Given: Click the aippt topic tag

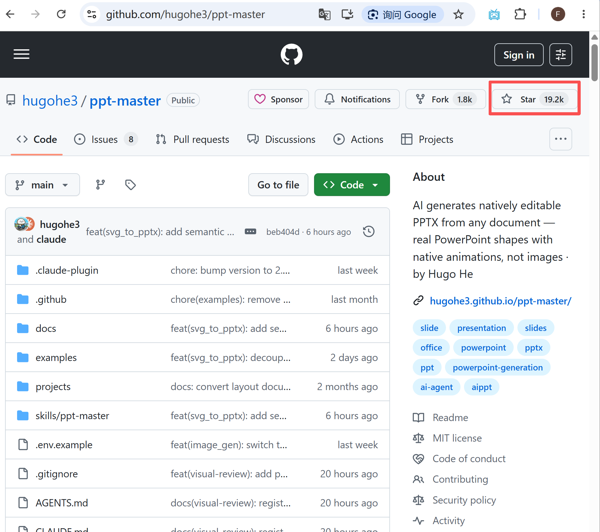Looking at the screenshot, I should tap(481, 387).
